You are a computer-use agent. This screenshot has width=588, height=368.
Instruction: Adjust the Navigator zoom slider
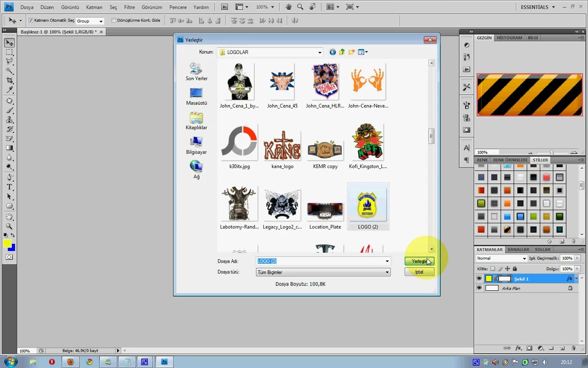(x=552, y=152)
